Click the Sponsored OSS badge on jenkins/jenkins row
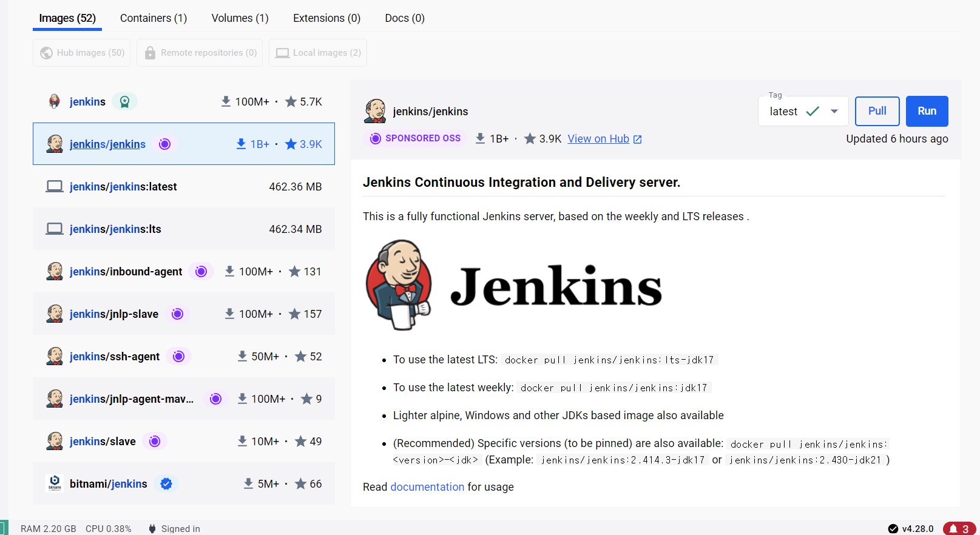Image resolution: width=980 pixels, height=535 pixels. 164,144
